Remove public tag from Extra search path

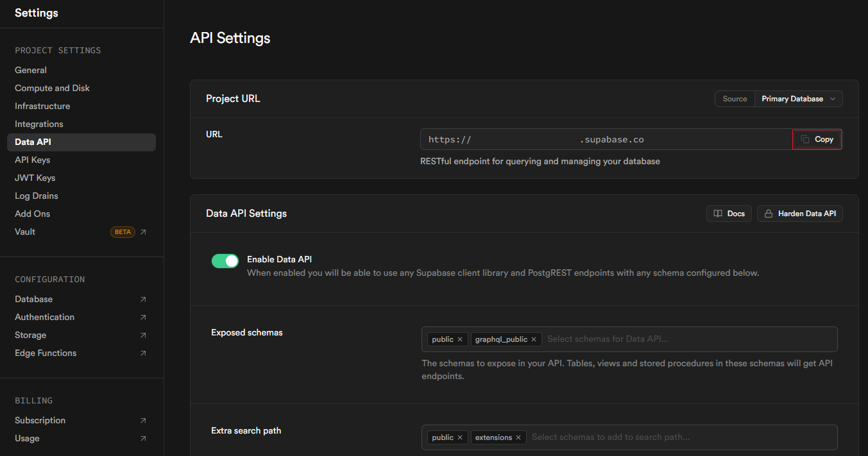coord(460,437)
